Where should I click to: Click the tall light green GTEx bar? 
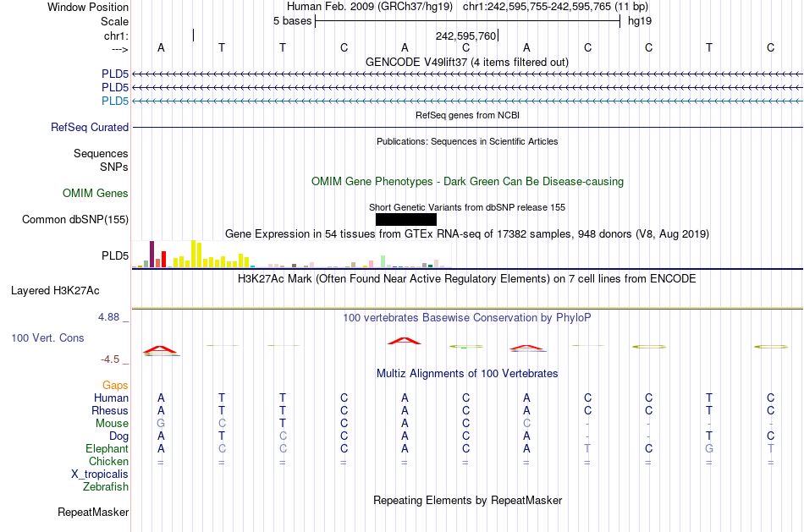pos(383,261)
